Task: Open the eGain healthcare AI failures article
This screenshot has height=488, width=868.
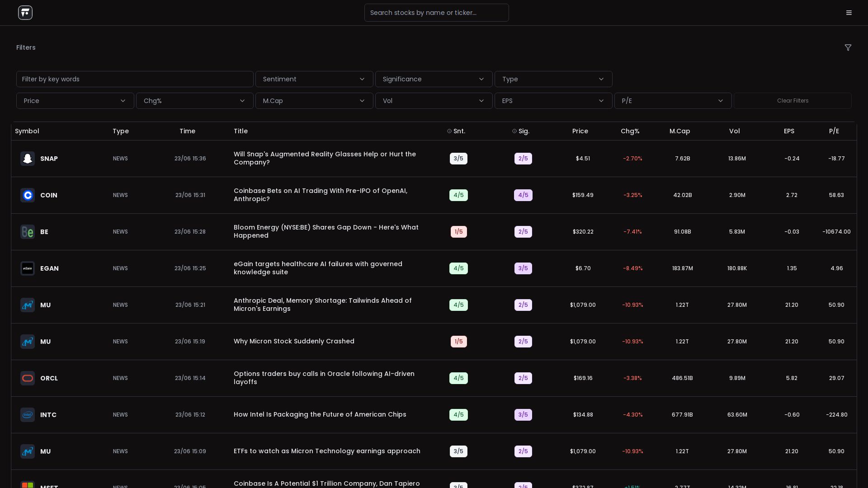Action: click(318, 268)
